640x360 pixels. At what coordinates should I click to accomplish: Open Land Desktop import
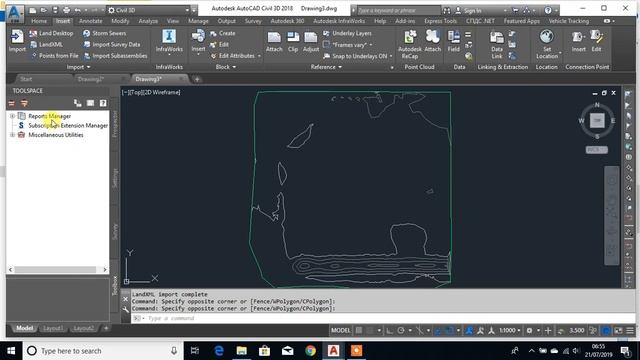point(51,33)
